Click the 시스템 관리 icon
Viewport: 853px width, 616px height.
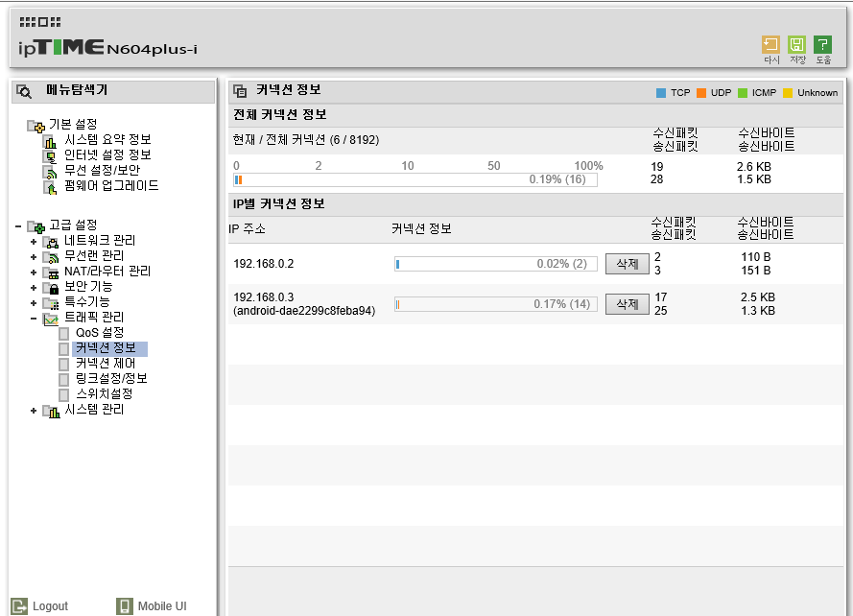point(51,411)
